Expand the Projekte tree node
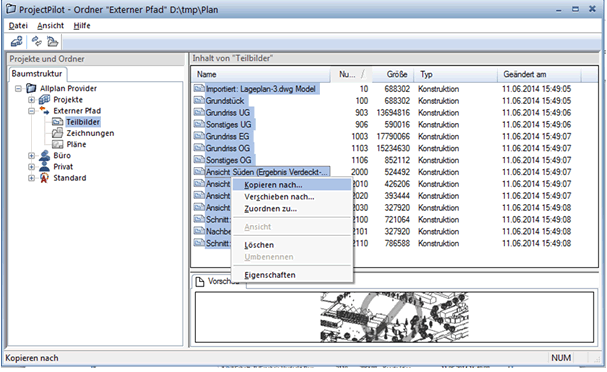This screenshot has width=607, height=372. [x=31, y=100]
